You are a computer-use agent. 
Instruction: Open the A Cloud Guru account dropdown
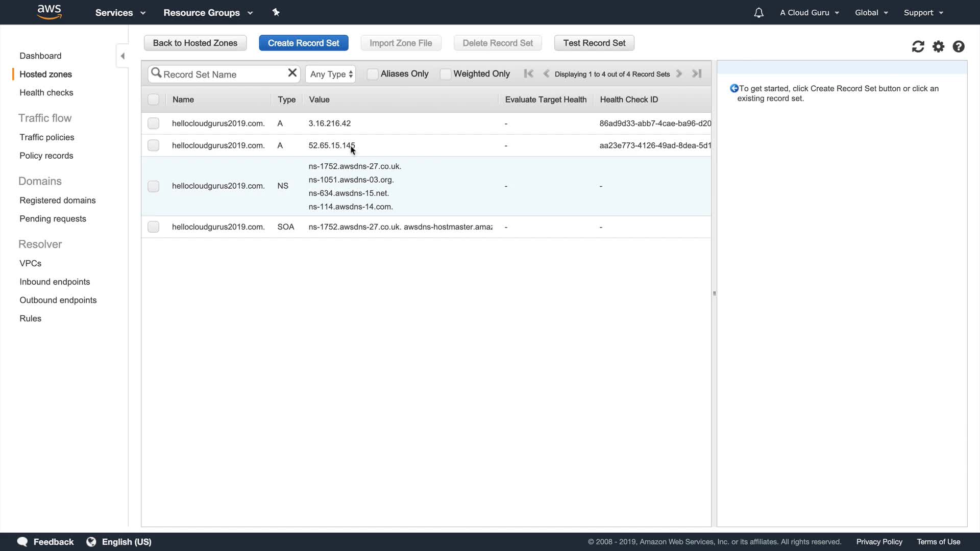(809, 13)
